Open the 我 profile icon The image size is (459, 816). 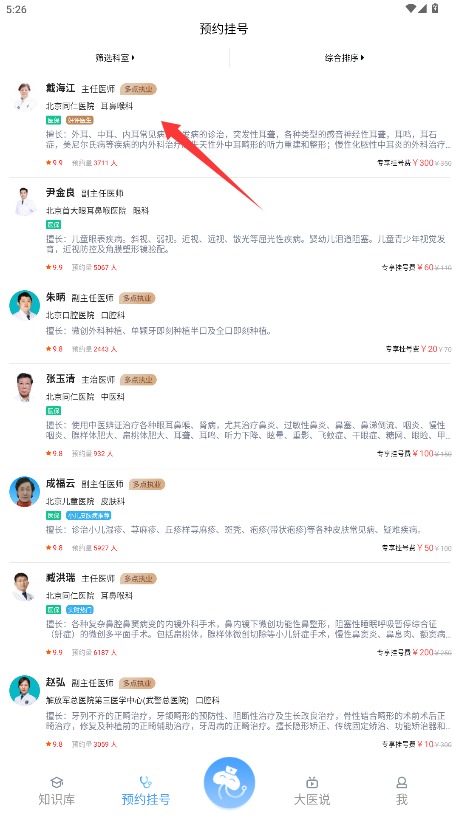pyautogui.click(x=401, y=782)
